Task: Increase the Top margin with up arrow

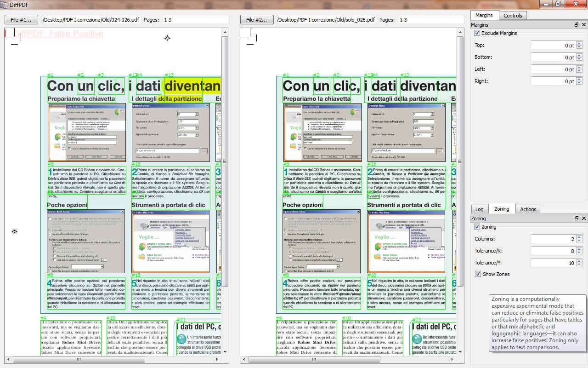Action: (579, 43)
